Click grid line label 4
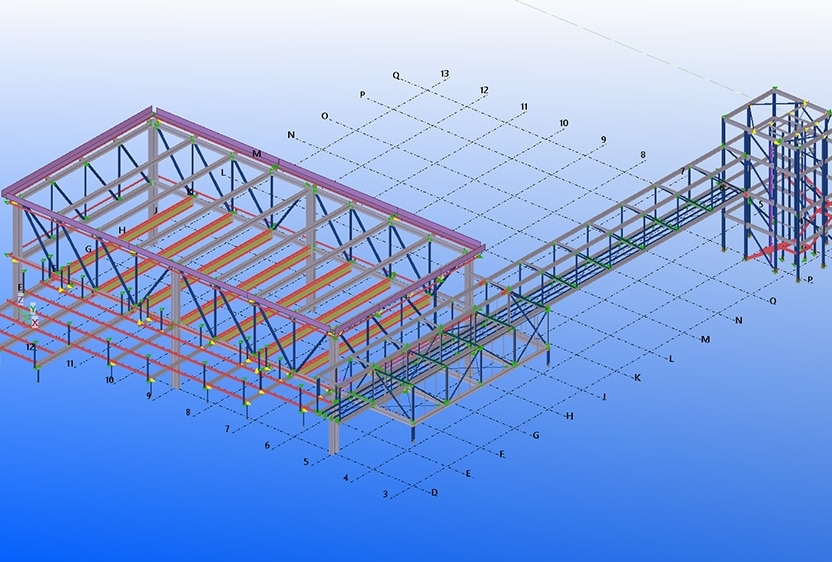This screenshot has height=562, width=832. pyautogui.click(x=346, y=478)
